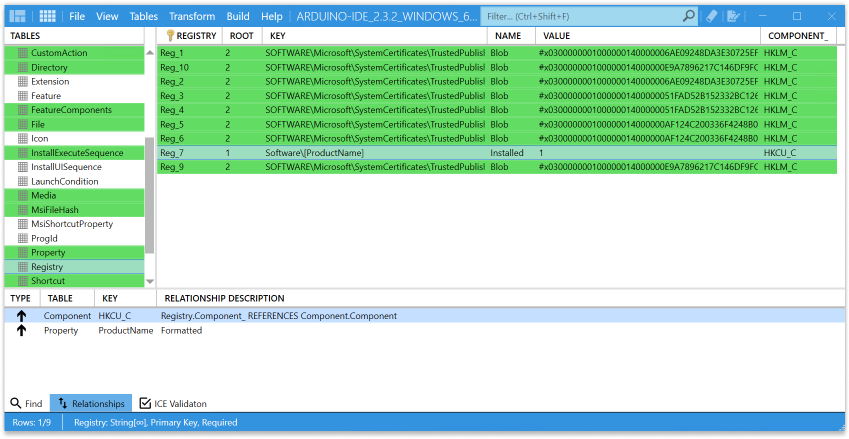
Task: Click the up arrow on Property relationship row
Action: (x=21, y=331)
